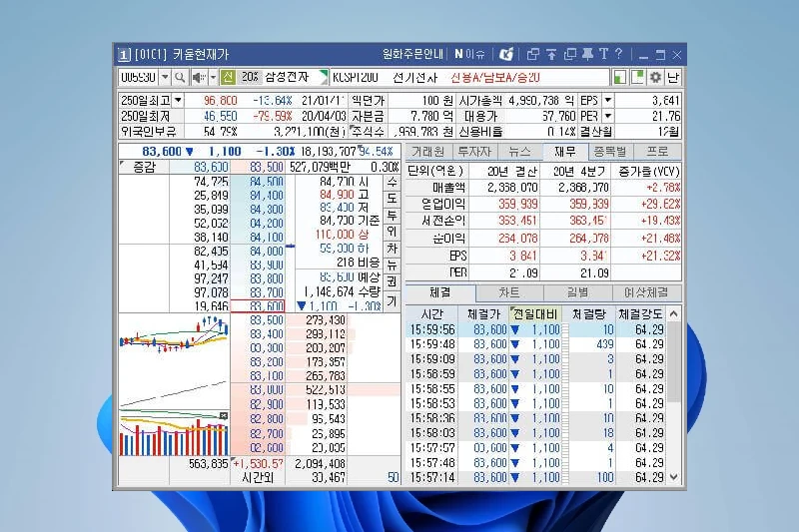Click the green 신 credit badge icon
The height and width of the screenshot is (532, 799).
tap(228, 77)
